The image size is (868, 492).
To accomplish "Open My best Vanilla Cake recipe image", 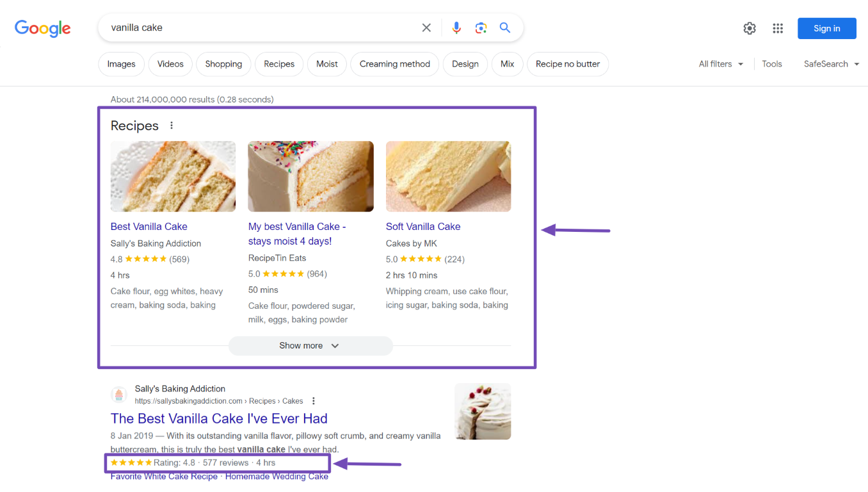I will [x=310, y=176].
